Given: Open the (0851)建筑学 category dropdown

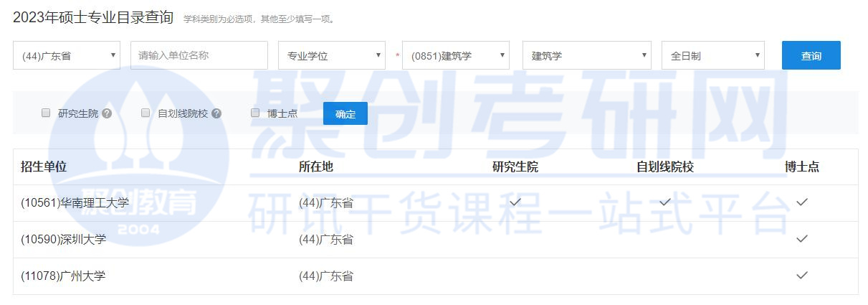Looking at the screenshot, I should [456, 55].
